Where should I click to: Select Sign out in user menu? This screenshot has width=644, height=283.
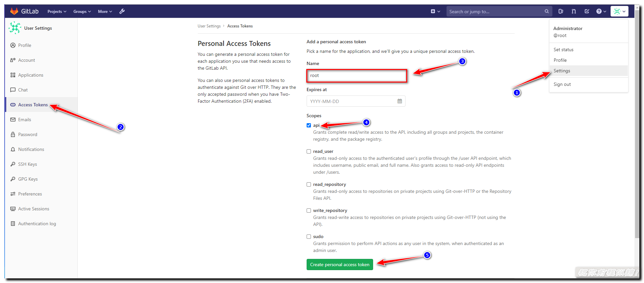pyautogui.click(x=588, y=84)
